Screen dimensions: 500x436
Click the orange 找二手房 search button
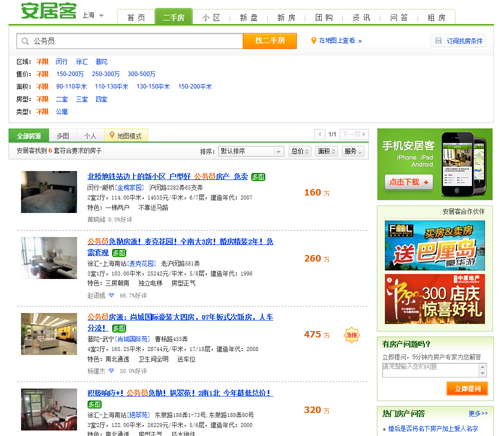270,41
